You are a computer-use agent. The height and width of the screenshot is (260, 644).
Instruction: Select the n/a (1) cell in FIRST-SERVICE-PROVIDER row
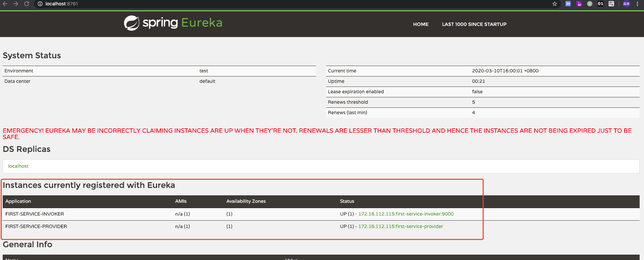click(x=183, y=226)
